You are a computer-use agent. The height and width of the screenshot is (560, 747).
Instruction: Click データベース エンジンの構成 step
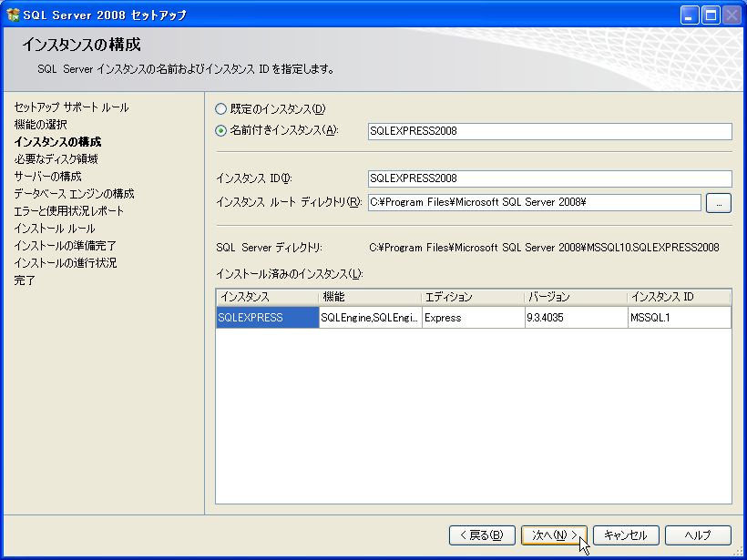pos(75,194)
